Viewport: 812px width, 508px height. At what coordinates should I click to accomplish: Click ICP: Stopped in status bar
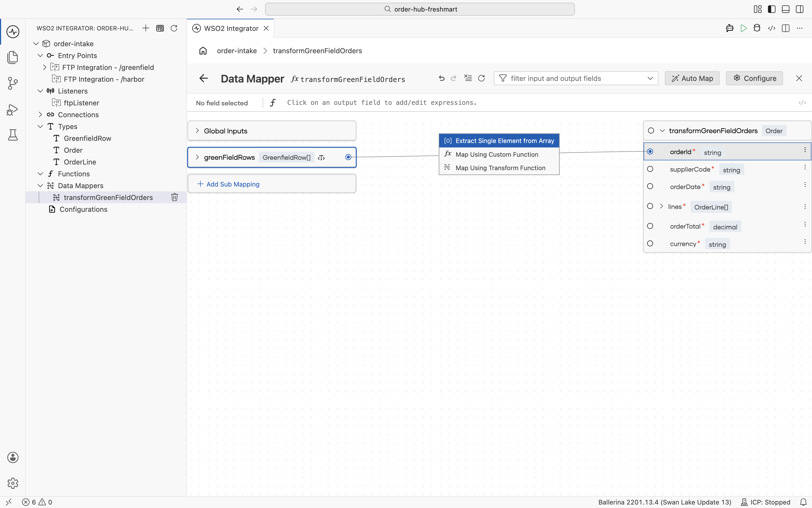(x=765, y=502)
